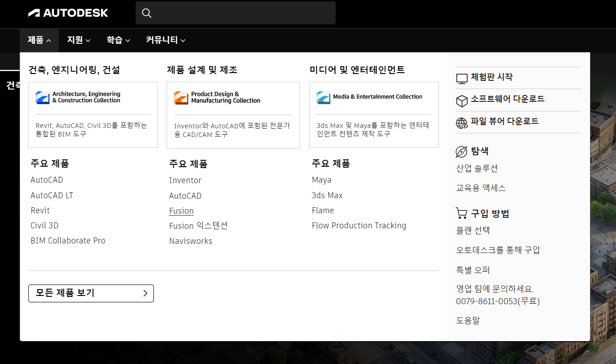Viewport: 616px width, 364px height.
Task: Click the search magnifier icon
Action: click(x=147, y=13)
